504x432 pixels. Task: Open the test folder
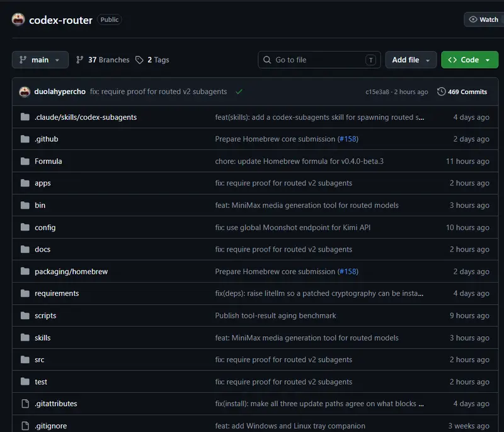(x=41, y=382)
